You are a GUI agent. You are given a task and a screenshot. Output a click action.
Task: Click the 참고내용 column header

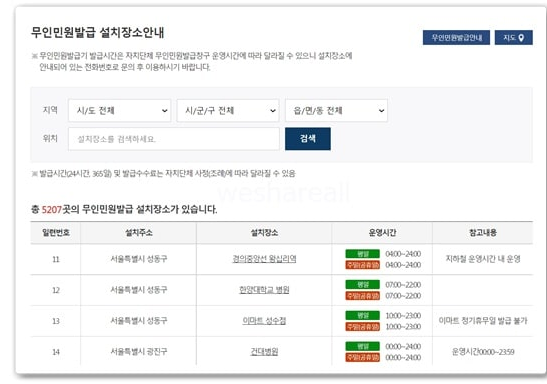[x=483, y=233]
